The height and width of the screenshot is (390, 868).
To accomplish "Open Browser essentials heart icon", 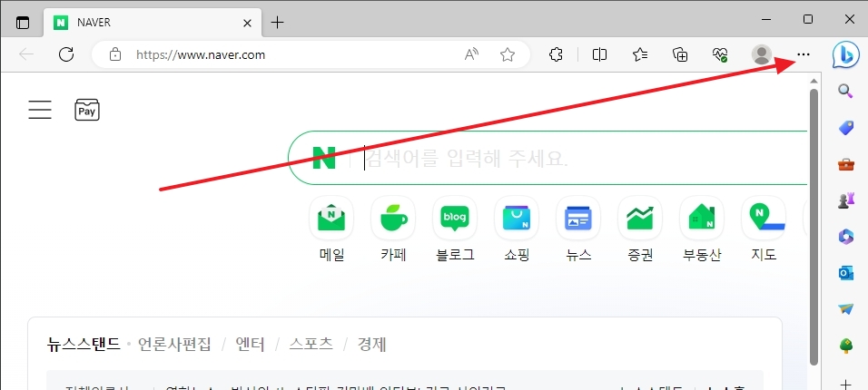I will coord(720,54).
